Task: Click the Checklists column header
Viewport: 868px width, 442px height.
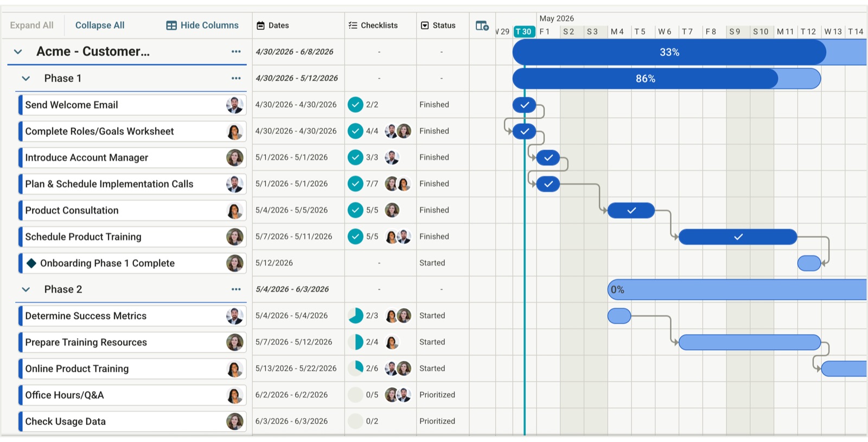Action: (x=380, y=26)
